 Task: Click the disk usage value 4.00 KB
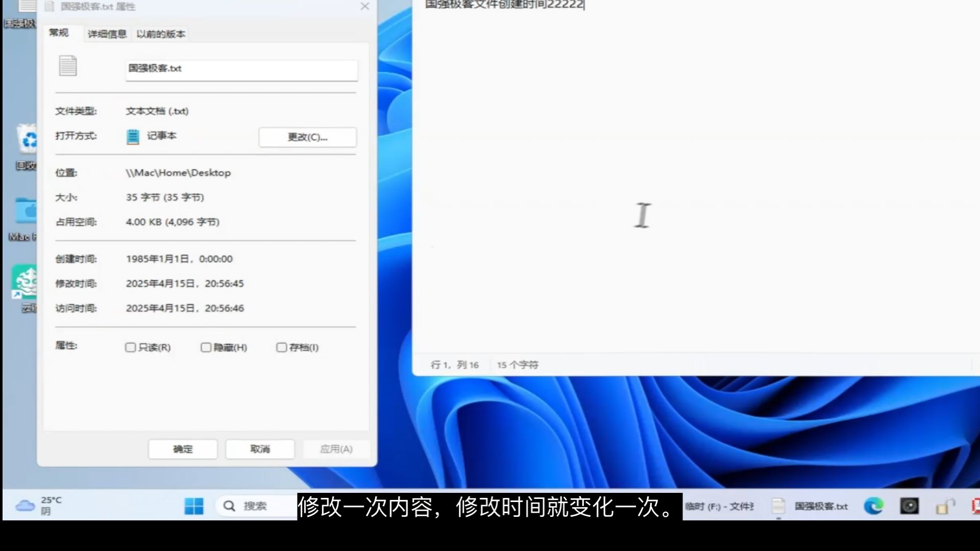(x=173, y=222)
